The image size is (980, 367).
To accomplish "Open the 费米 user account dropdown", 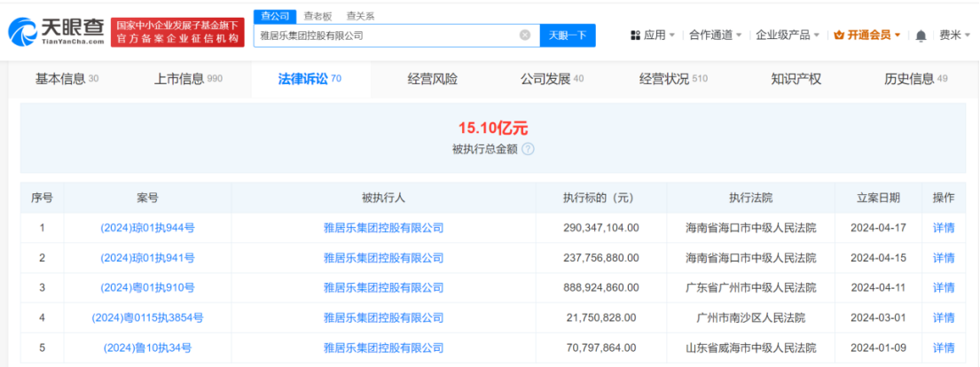I will pyautogui.click(x=954, y=35).
